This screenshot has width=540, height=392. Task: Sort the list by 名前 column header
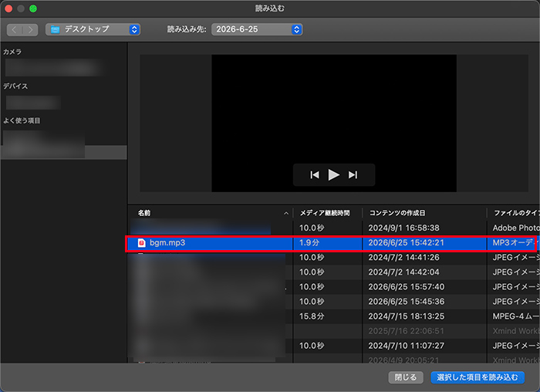point(144,213)
